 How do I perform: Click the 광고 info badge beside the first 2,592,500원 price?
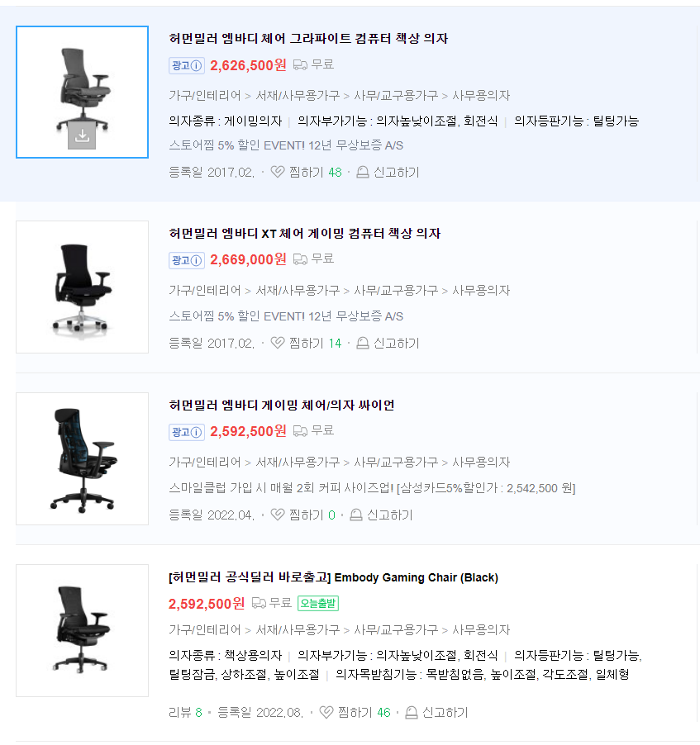[187, 432]
